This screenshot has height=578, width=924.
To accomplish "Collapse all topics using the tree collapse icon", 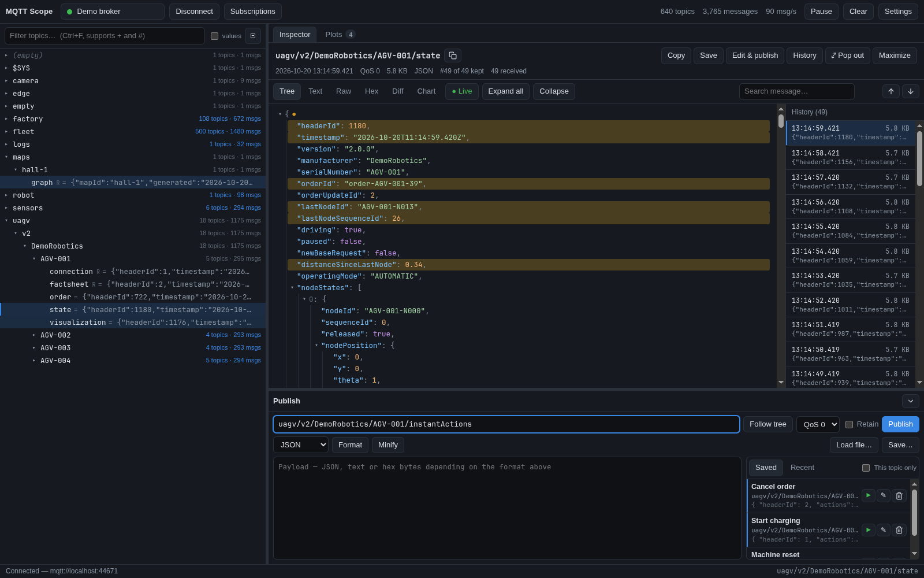I will pyautogui.click(x=253, y=36).
